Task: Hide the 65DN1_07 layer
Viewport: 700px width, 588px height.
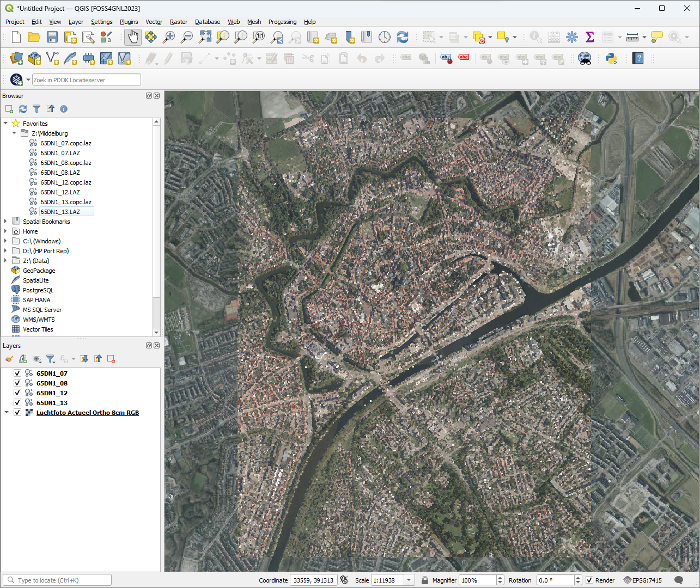Action: tap(16, 373)
